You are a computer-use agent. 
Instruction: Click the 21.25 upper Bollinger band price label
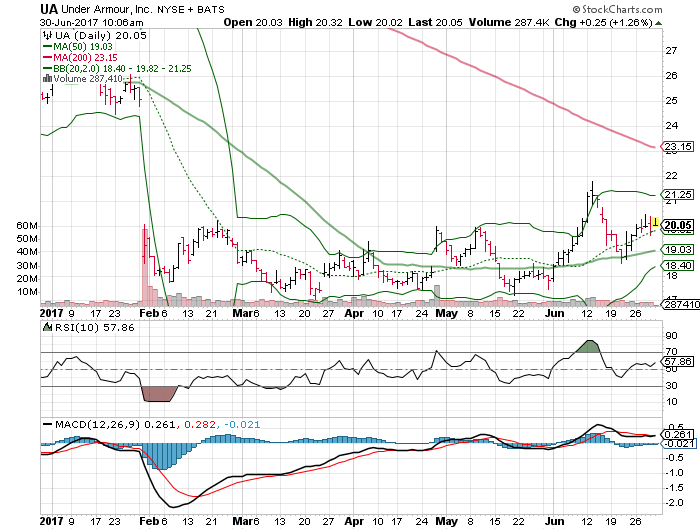[678, 195]
